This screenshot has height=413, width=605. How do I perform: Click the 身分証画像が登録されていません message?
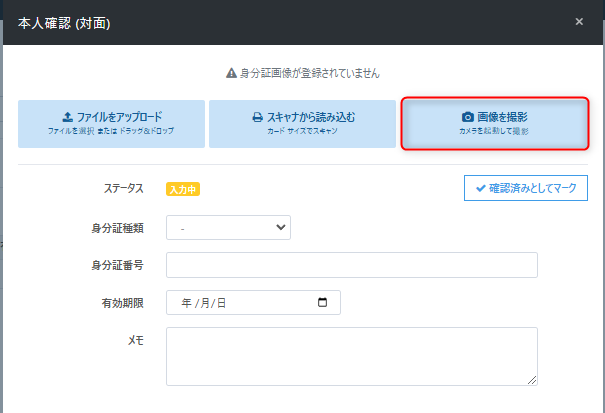click(309, 73)
